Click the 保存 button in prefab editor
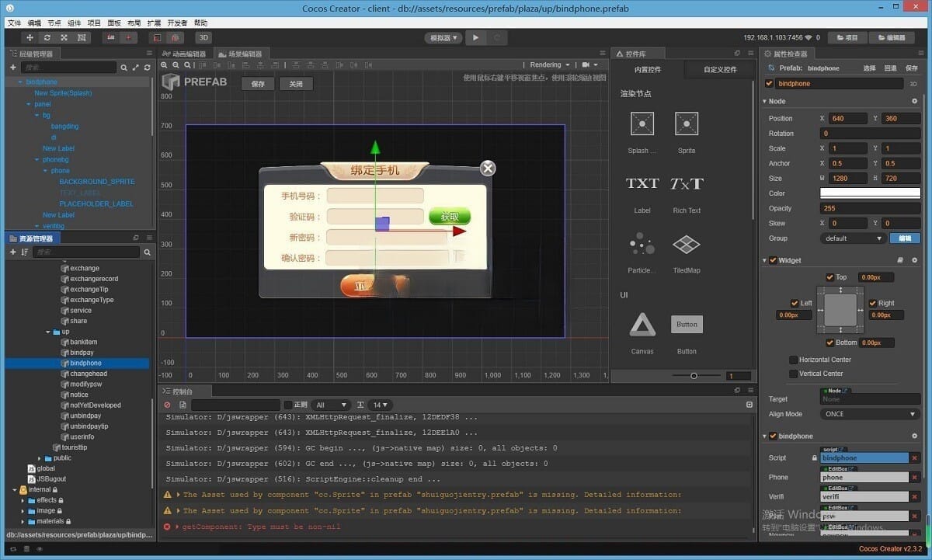 tap(258, 84)
